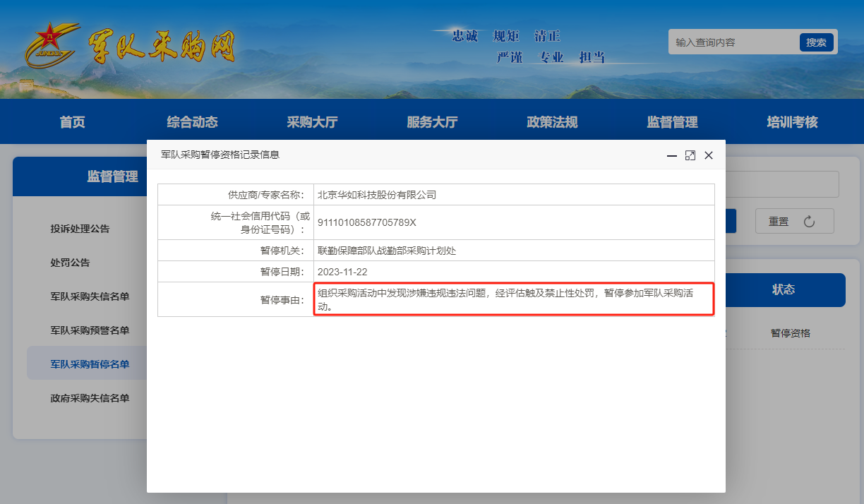This screenshot has width=864, height=504.
Task: Maximize the 暂停资格记录信息 dialog
Action: (690, 155)
